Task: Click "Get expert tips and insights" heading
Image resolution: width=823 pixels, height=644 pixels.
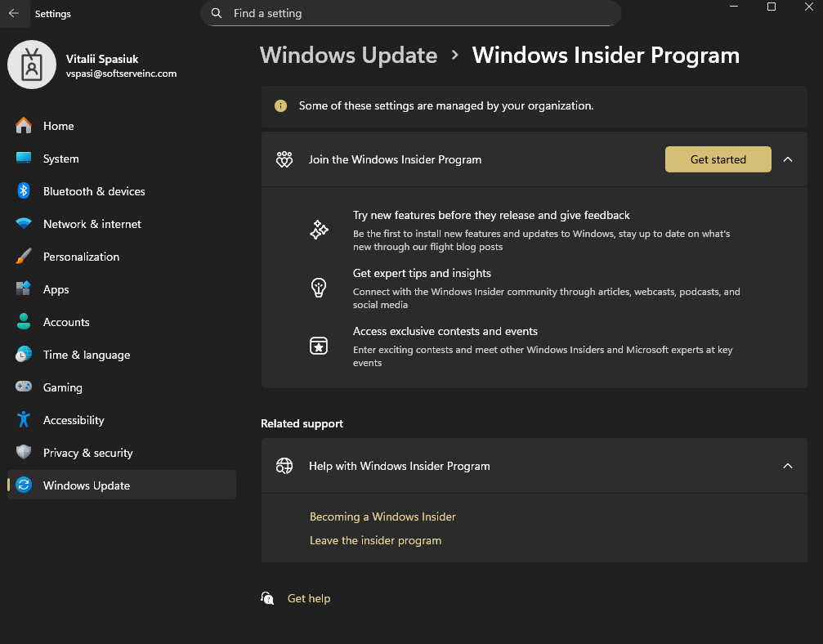Action: (x=422, y=273)
